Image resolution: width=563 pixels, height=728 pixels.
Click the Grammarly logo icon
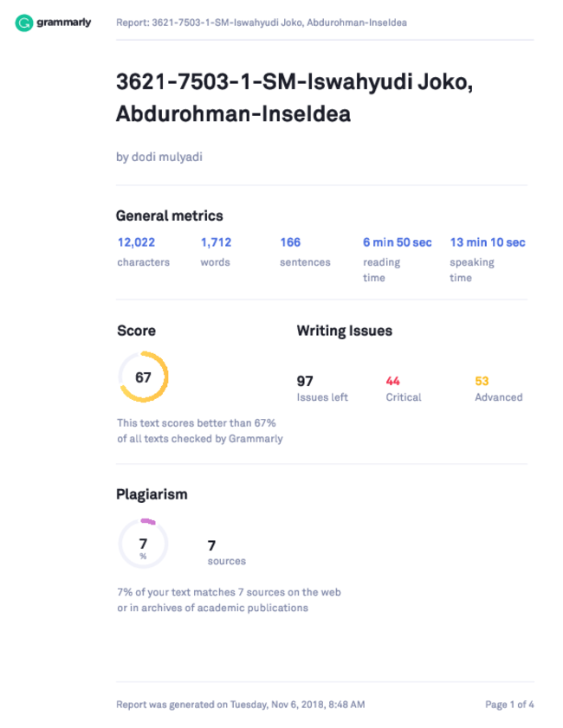click(24, 23)
